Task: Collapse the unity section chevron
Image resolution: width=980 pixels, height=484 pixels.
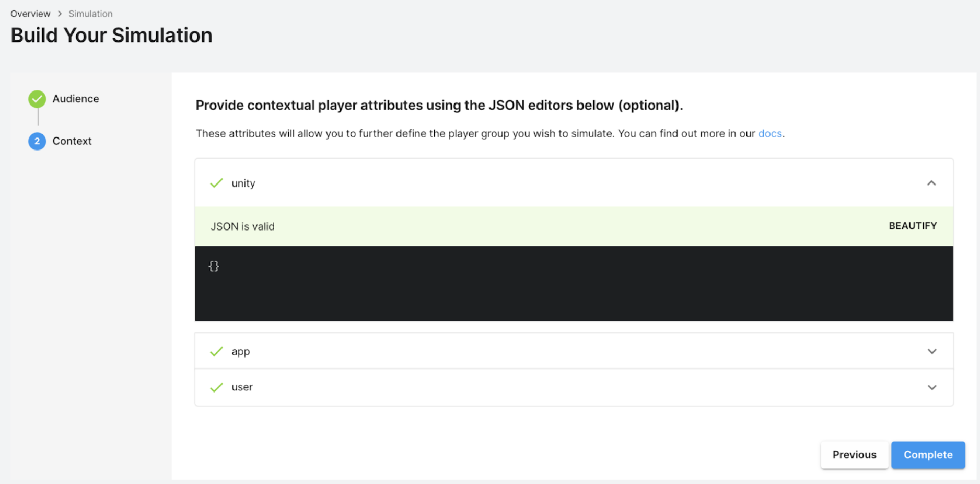Action: pos(931,183)
